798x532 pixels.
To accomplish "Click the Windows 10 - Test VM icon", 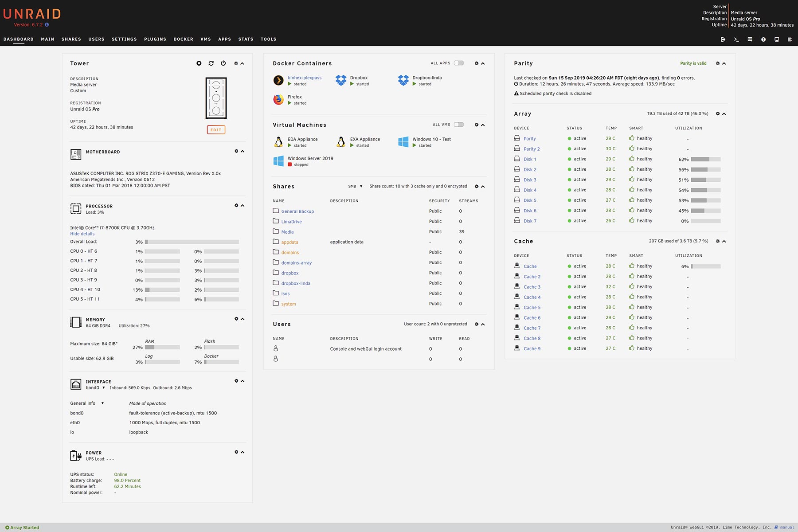I will pyautogui.click(x=403, y=142).
